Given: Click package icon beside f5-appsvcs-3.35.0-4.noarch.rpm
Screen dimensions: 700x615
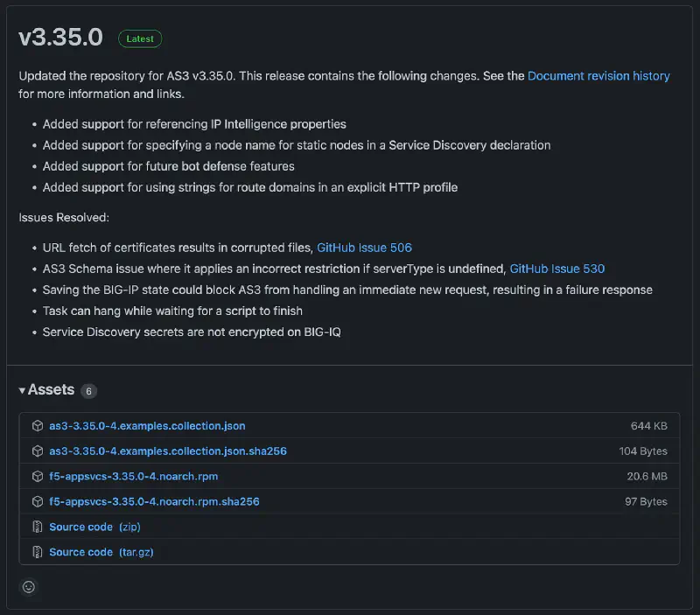Looking at the screenshot, I should (x=38, y=477).
